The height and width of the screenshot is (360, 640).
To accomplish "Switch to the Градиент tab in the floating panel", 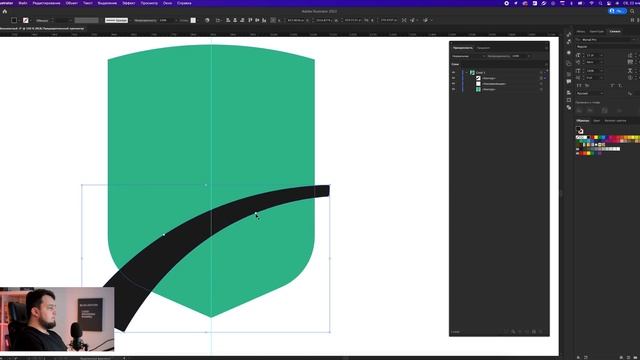I will point(483,48).
